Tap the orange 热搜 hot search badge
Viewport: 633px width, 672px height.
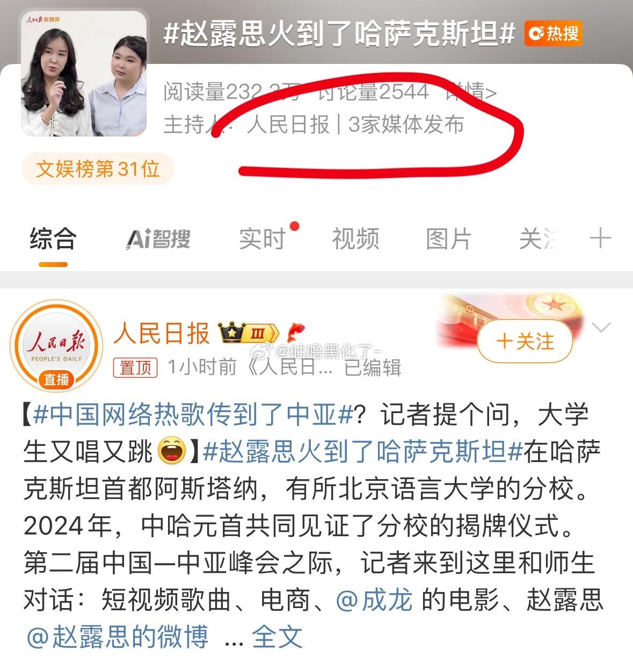553,34
